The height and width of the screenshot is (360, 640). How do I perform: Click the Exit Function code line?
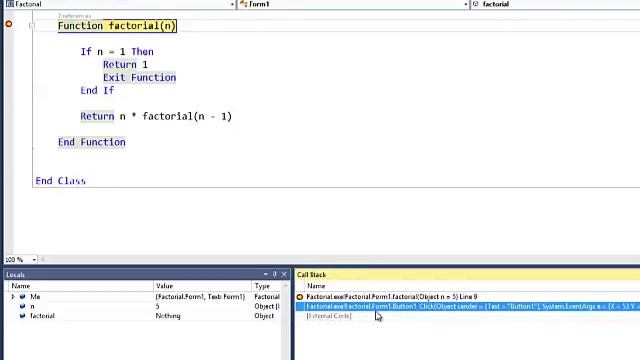(x=139, y=78)
